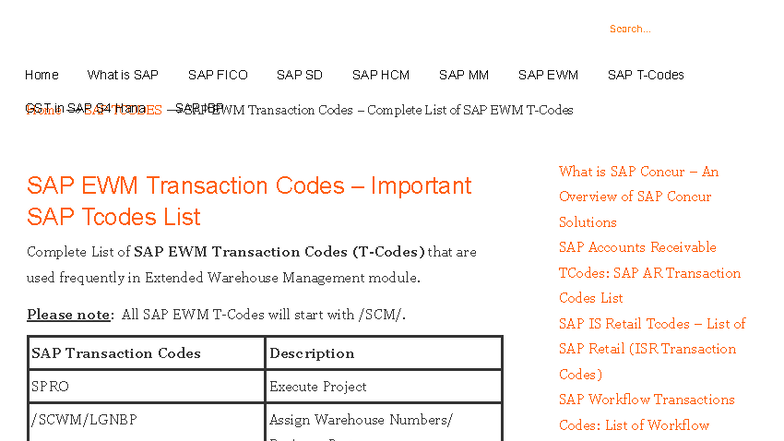Open SAP Accounts Receivable TCodes link
Screen dimensions: 784x441
pyautogui.click(x=649, y=272)
